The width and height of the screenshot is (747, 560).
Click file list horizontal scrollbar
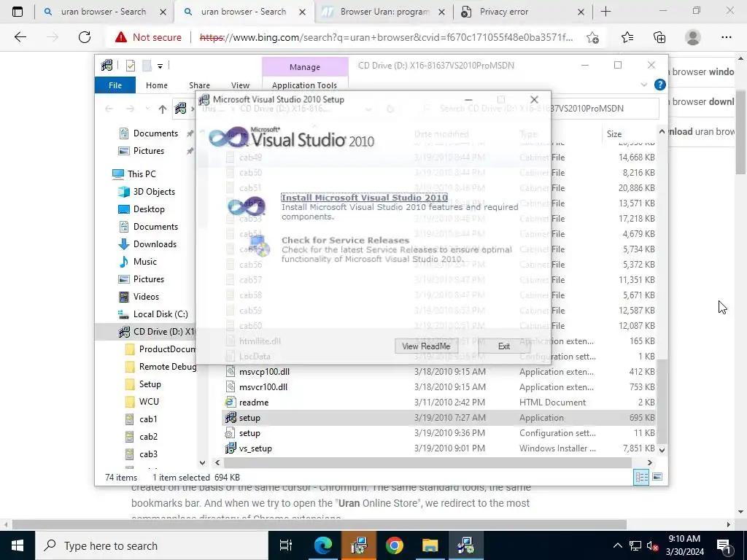tap(427, 463)
